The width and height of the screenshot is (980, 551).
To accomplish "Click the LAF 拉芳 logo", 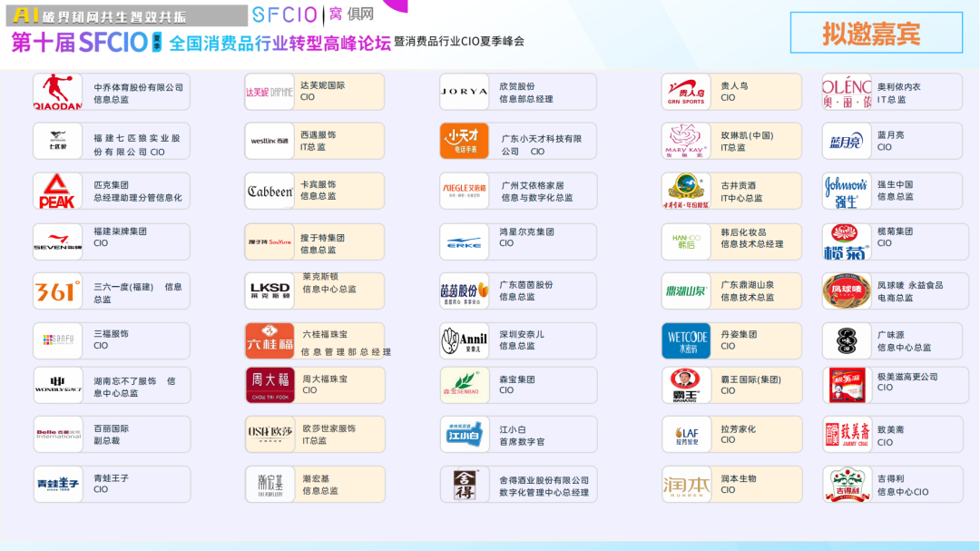I will click(x=686, y=434).
